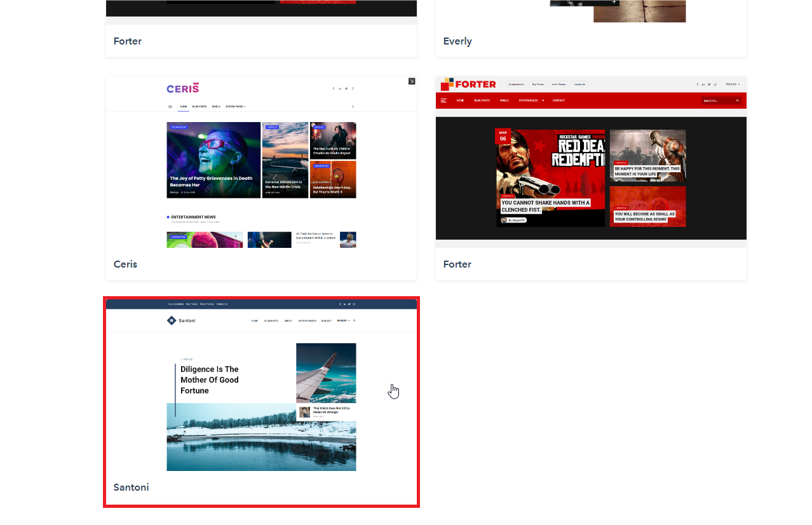812x525 pixels.
Task: Open the English language dropdown in Santoni preview
Action: coord(343,320)
